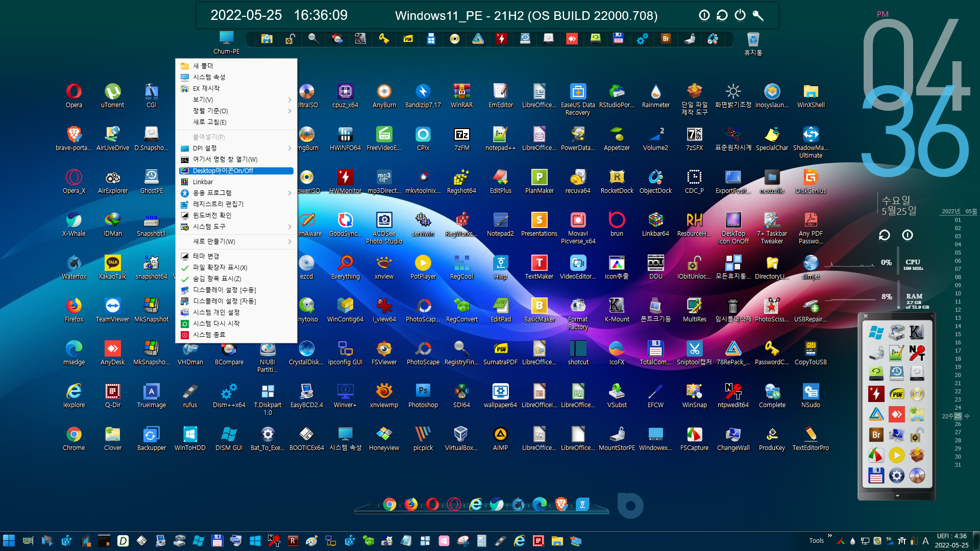Launch VirtualBox desktop shortcut

pyautogui.click(x=462, y=438)
